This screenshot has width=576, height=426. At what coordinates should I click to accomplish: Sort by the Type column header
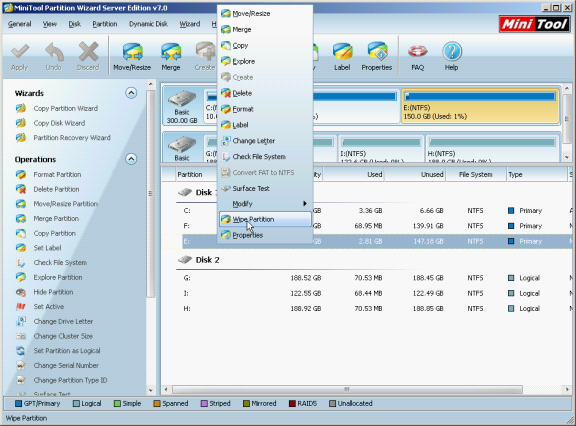[x=537, y=174]
